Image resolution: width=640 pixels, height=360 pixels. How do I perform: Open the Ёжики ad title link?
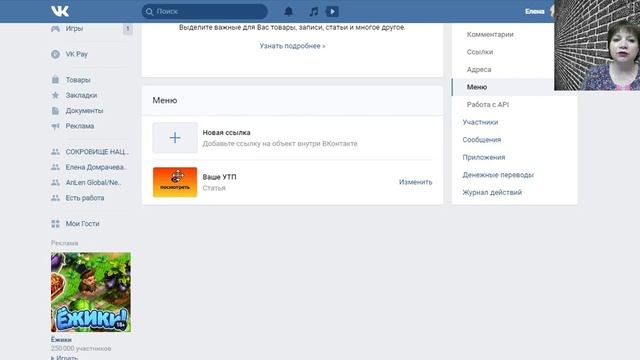tap(61, 340)
